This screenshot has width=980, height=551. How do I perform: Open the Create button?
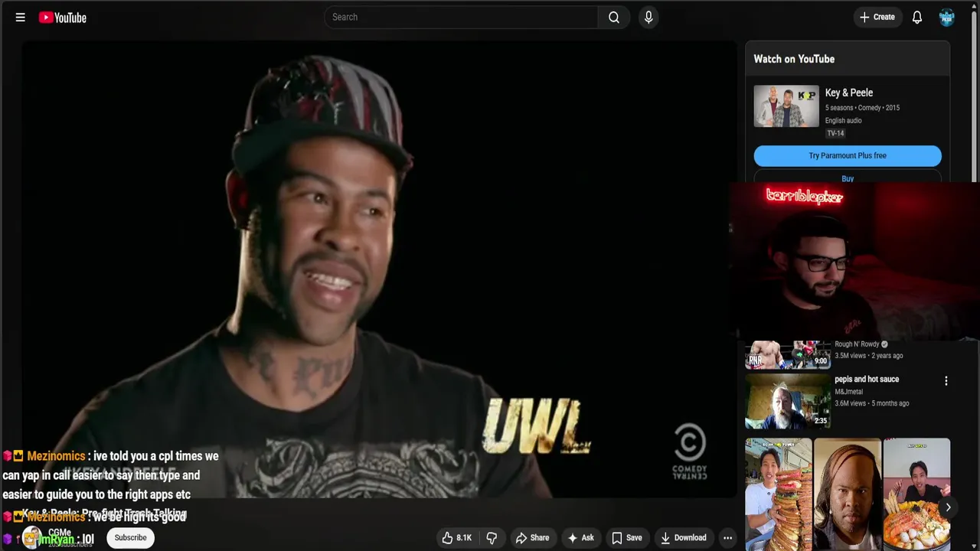tap(877, 17)
